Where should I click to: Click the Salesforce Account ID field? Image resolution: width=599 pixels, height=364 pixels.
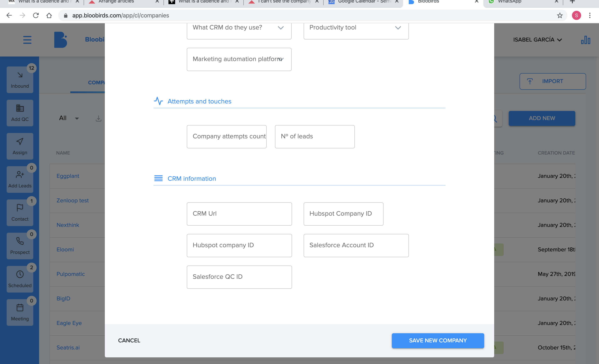(x=356, y=246)
